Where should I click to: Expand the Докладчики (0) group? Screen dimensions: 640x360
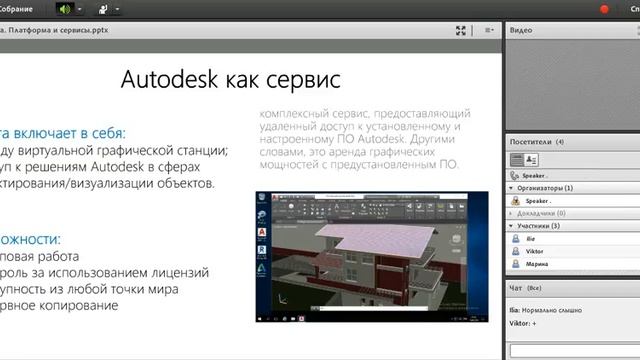(x=511, y=213)
